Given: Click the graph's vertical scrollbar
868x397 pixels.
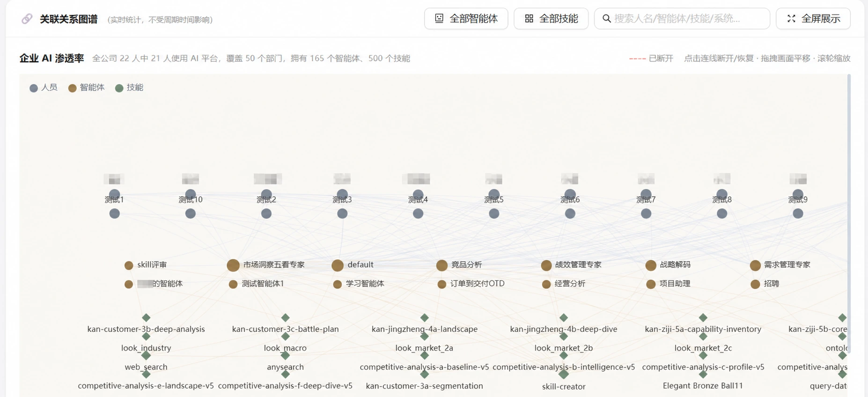Looking at the screenshot, I should point(849,213).
